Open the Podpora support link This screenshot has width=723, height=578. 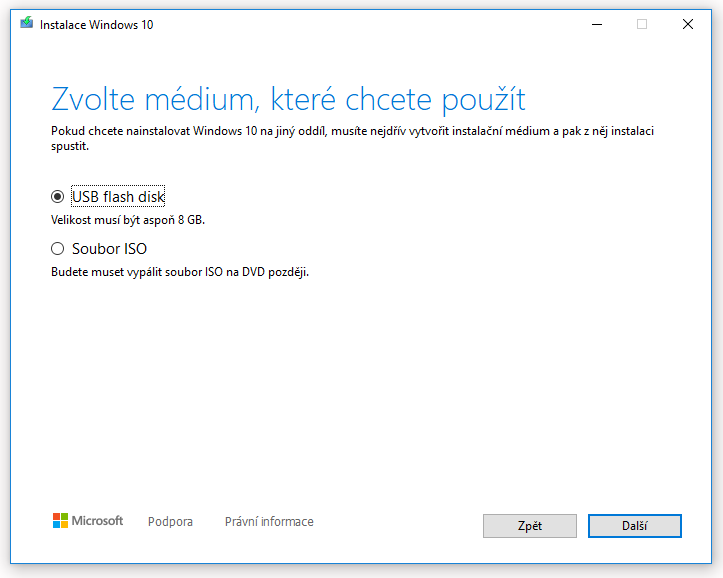click(170, 522)
